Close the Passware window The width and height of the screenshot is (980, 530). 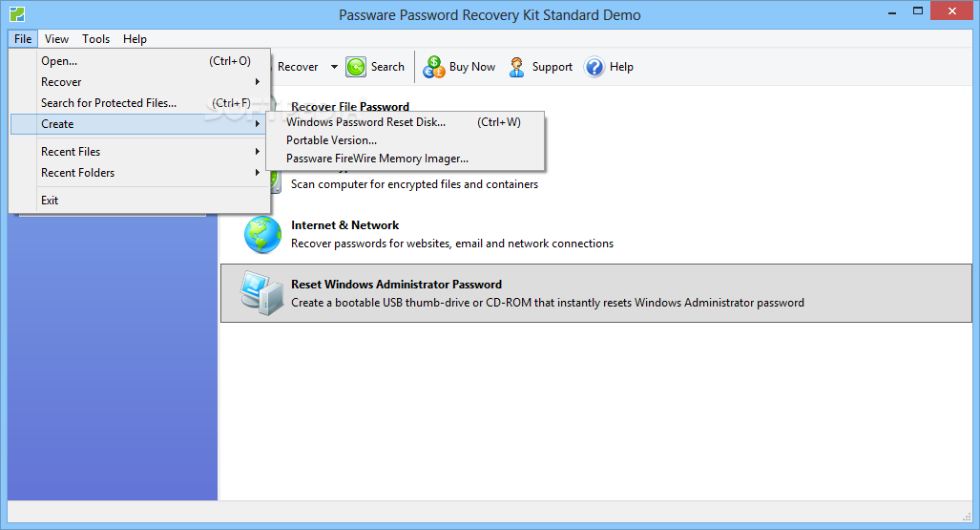(x=952, y=11)
